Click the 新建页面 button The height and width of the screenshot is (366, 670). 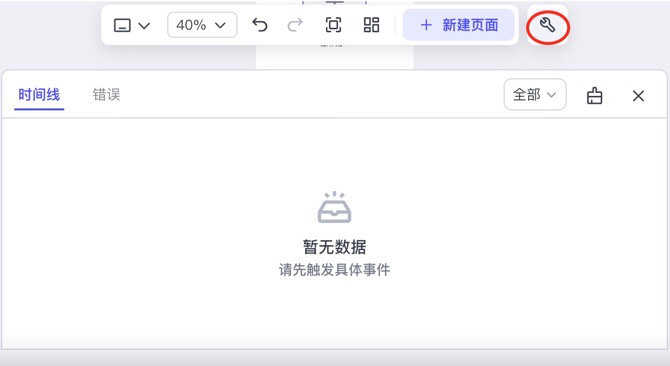coord(458,25)
